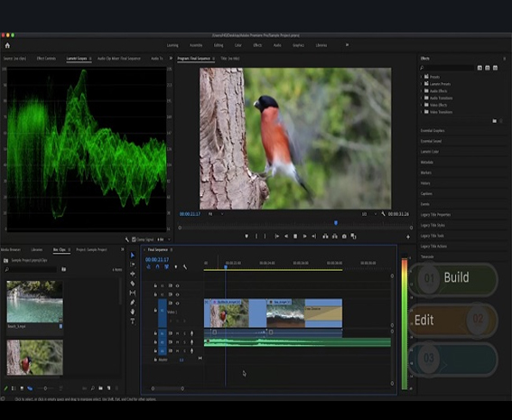Select the Slip tool
Viewport: 512px width, 420px height.
point(133,293)
